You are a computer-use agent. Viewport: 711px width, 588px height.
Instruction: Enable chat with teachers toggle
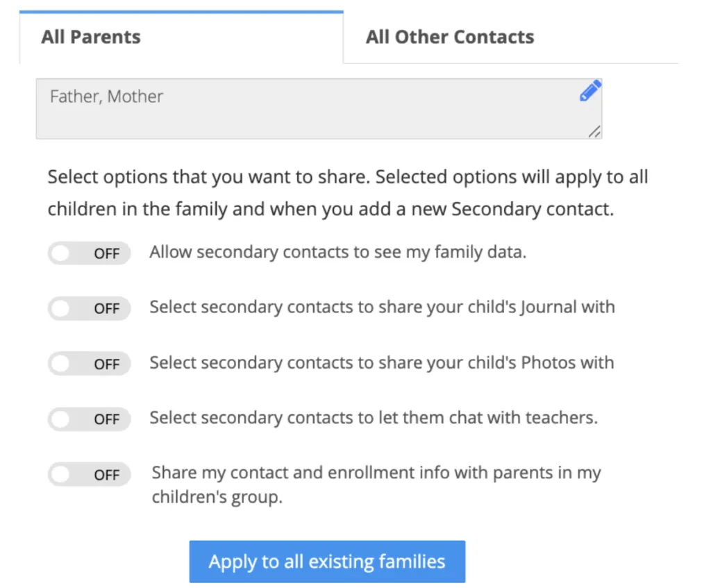click(89, 419)
